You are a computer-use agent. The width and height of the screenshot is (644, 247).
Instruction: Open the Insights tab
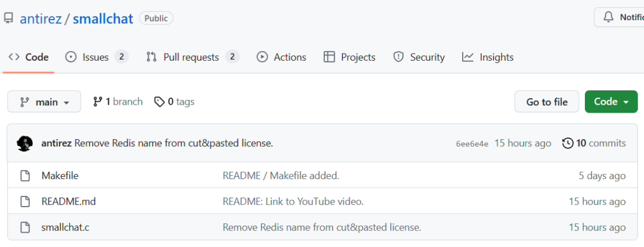coord(488,57)
